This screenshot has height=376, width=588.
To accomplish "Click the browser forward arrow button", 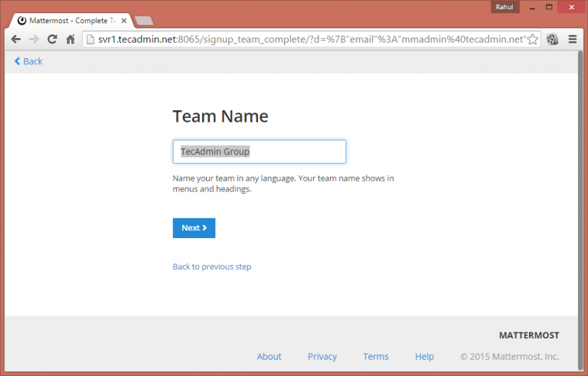I will click(34, 39).
